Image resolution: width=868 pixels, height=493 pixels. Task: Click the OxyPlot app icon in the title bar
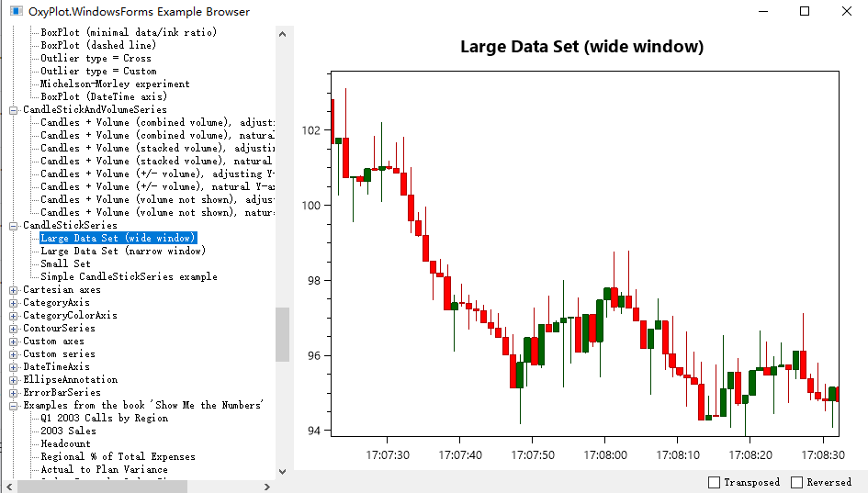tap(16, 11)
